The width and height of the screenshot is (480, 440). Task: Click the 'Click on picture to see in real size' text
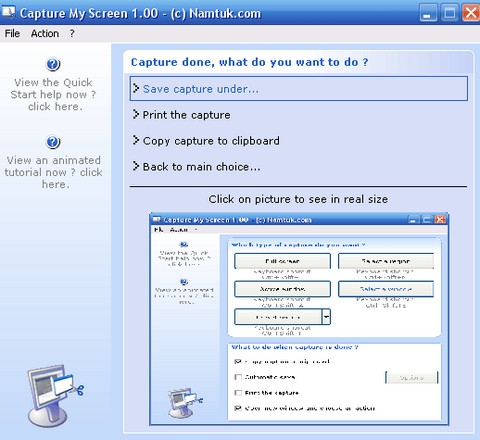[x=298, y=199]
